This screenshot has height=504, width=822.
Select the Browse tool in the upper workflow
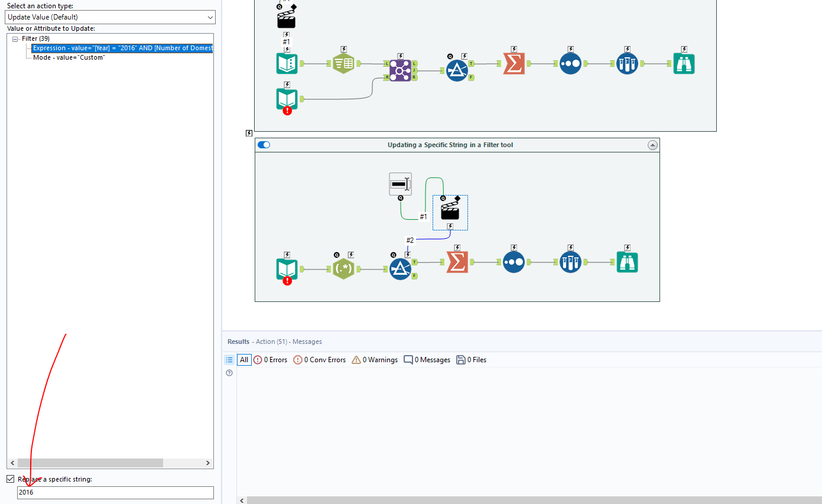click(684, 63)
